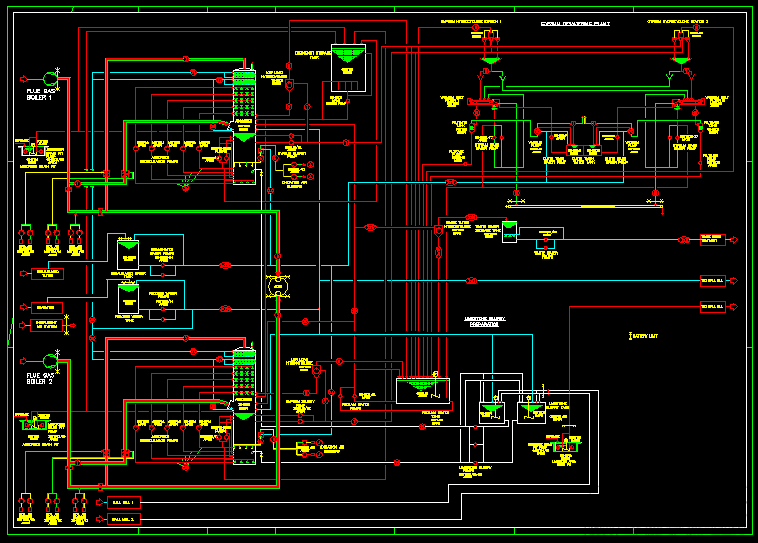Click the underlined Limestone Slurry Preparation title
The height and width of the screenshot is (543, 758).
point(485,322)
